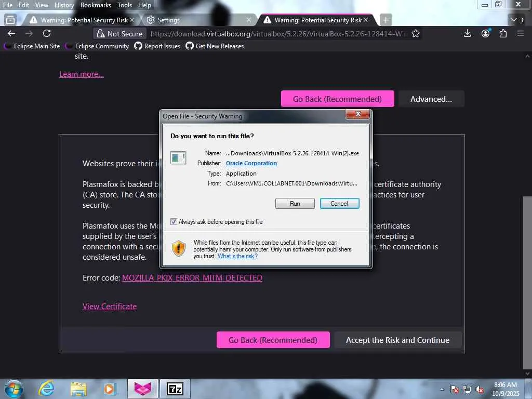Click the Action Center flag tray icon

coord(455,390)
